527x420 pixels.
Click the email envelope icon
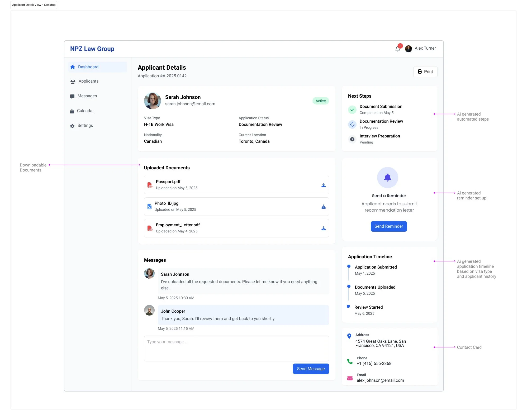click(x=350, y=378)
